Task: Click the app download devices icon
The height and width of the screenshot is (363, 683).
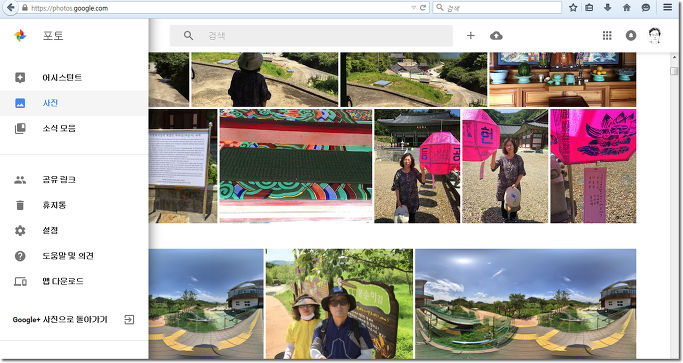Action: (20, 282)
